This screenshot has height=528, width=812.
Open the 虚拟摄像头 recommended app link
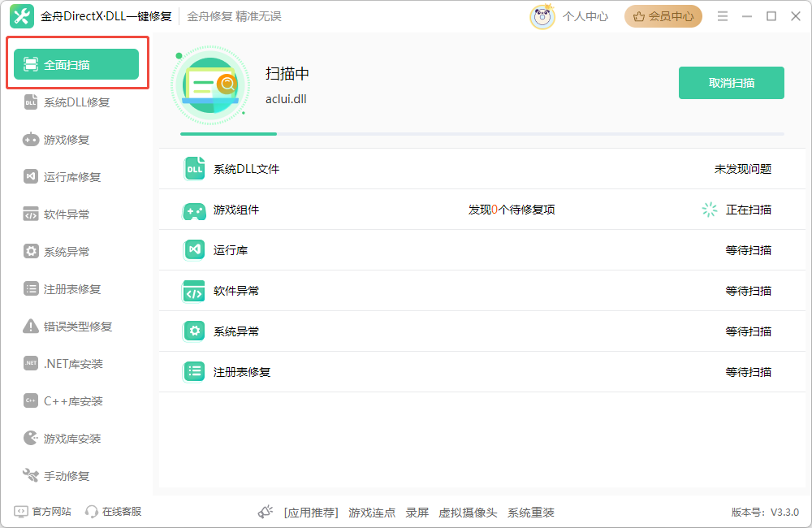[x=468, y=513]
